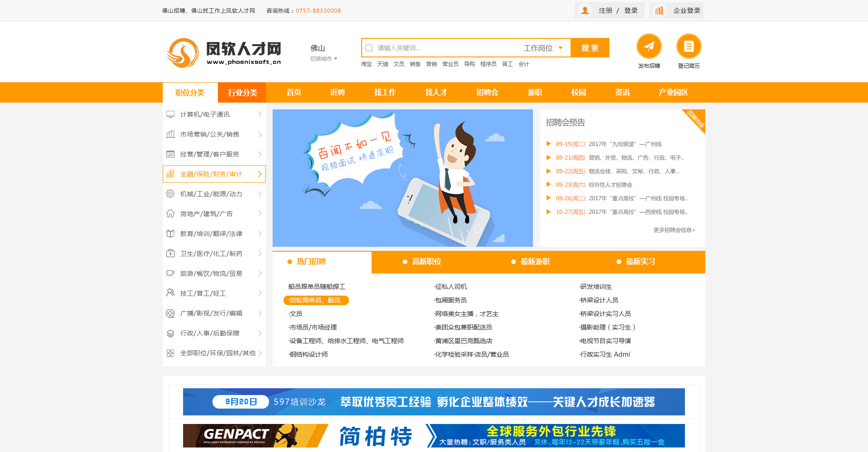Click the 登记简历 document icon
The image size is (868, 452).
689,46
